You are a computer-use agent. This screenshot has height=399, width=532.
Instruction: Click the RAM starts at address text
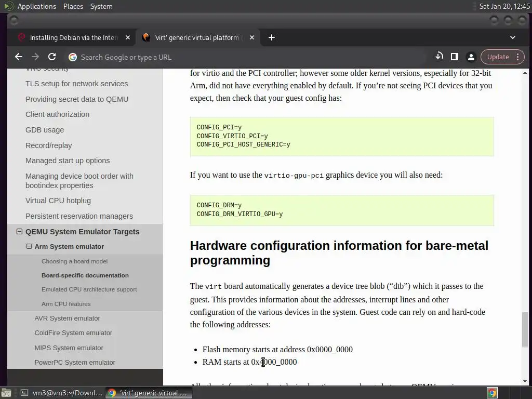click(x=250, y=362)
